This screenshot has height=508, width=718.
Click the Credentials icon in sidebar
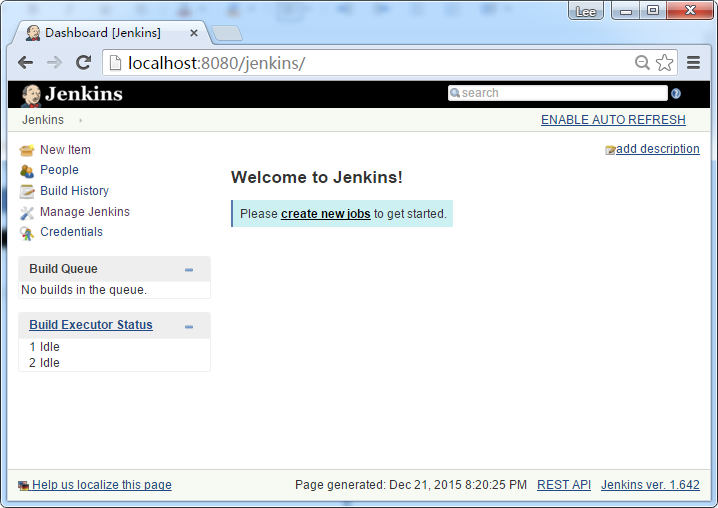[27, 233]
